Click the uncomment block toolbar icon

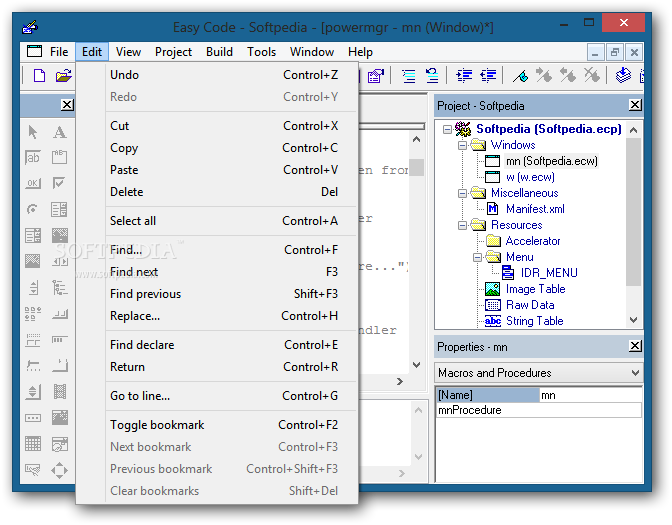tap(432, 76)
